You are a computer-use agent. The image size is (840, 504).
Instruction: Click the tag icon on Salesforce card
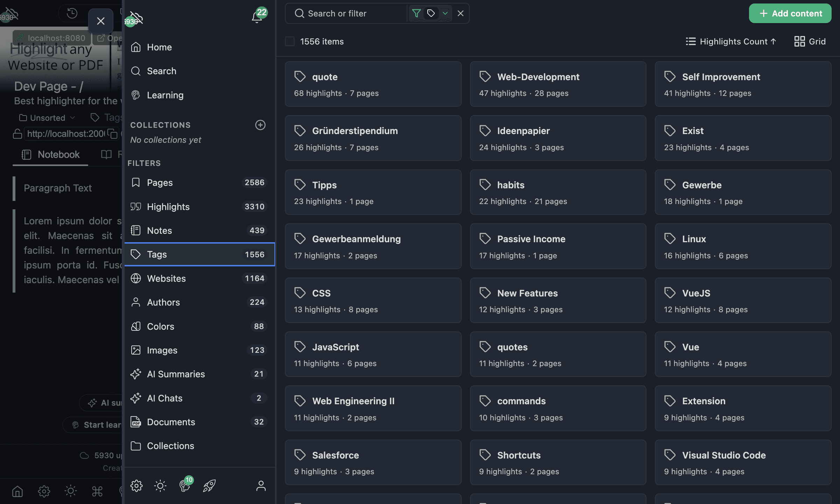point(300,455)
